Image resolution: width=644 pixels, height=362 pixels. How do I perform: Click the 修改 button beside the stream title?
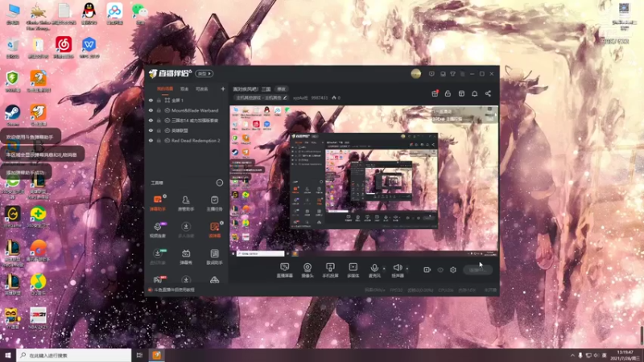point(281,89)
